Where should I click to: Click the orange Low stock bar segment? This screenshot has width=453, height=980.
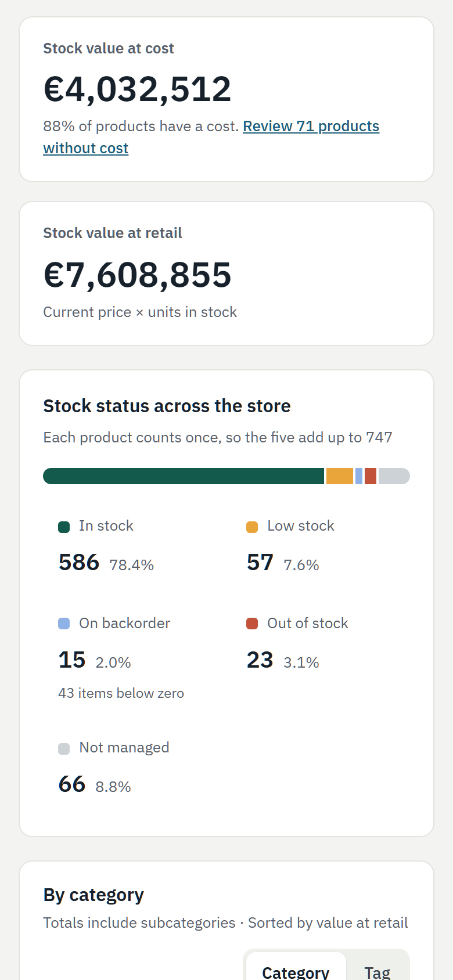click(x=340, y=476)
